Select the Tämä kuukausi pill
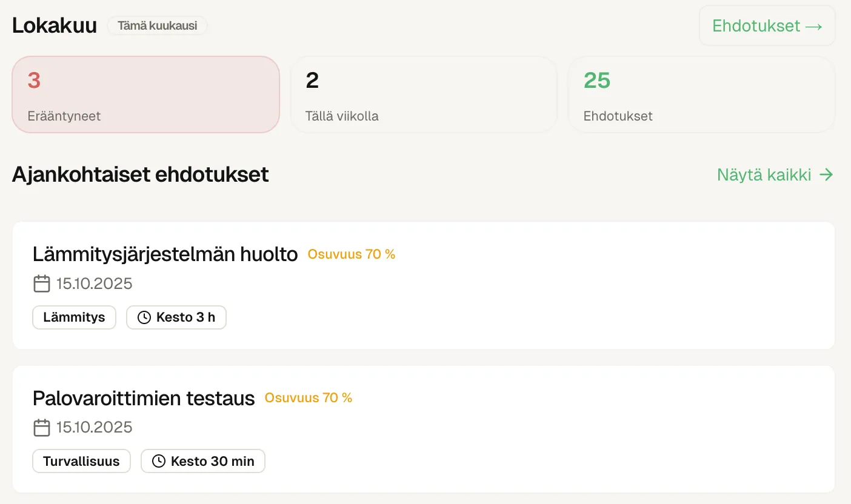This screenshot has height=504, width=851. click(157, 25)
